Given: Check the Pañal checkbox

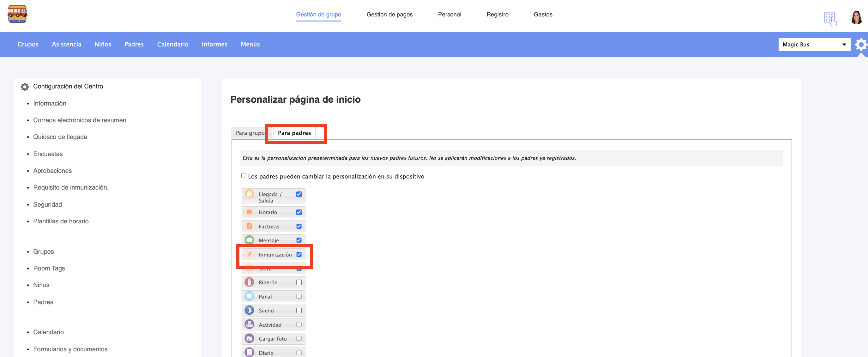Looking at the screenshot, I should coord(299,296).
